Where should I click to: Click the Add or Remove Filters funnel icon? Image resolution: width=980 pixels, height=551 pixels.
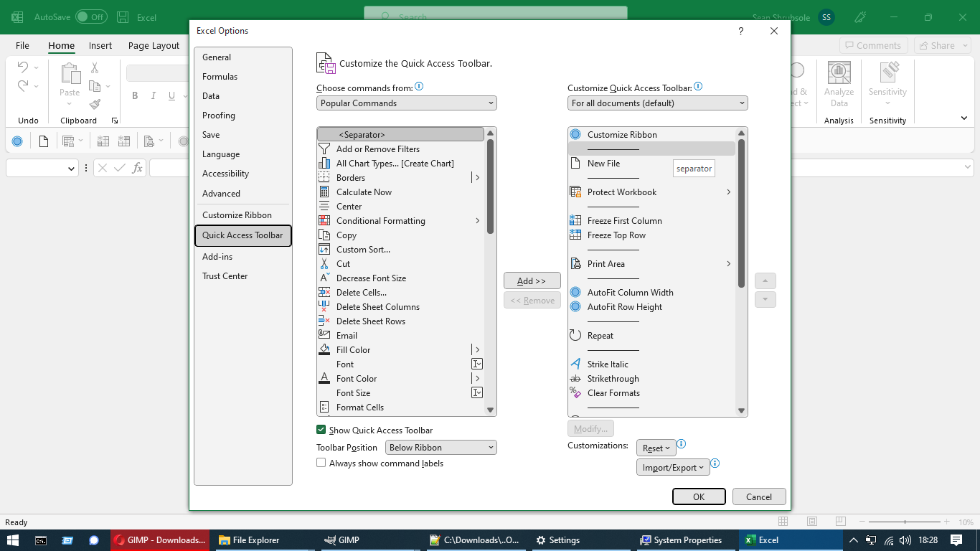(324, 149)
